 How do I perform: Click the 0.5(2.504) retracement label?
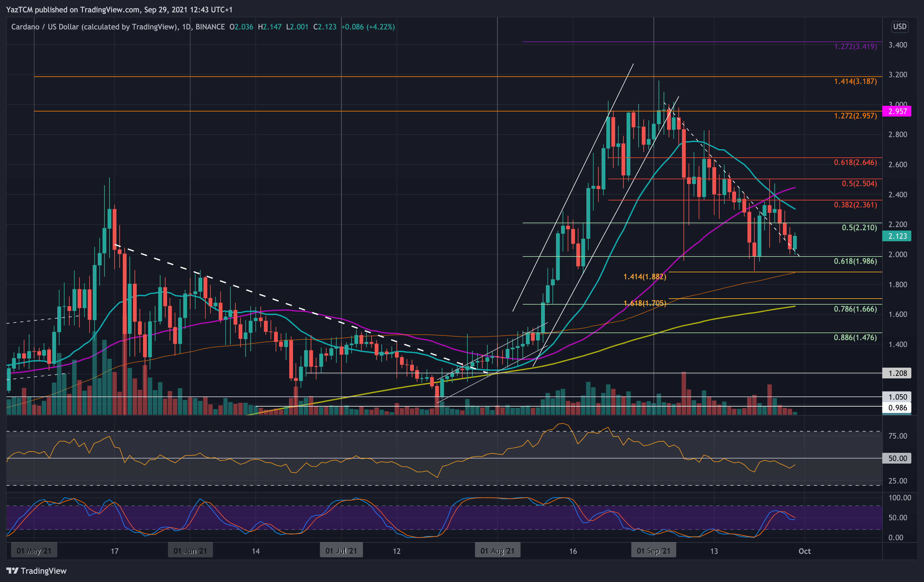click(x=859, y=184)
